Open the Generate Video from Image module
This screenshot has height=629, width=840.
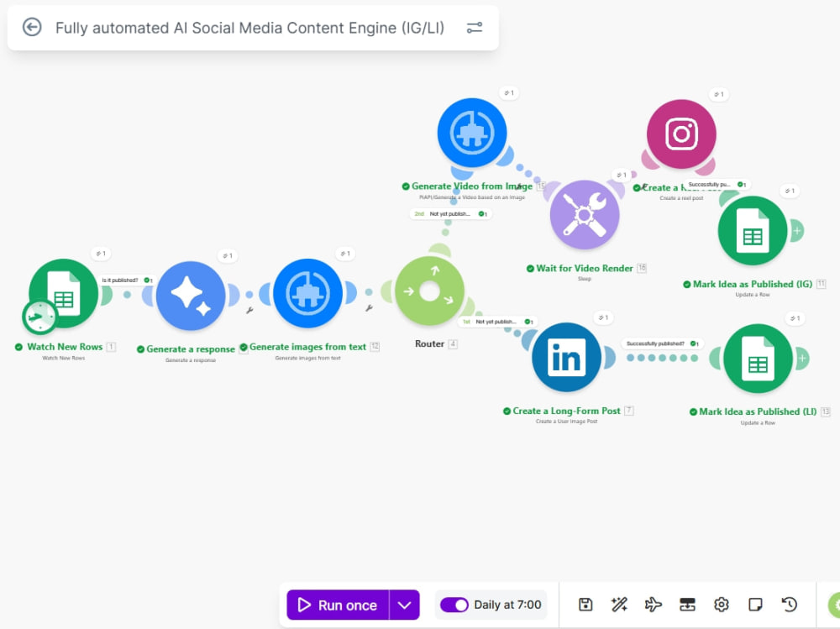(471, 133)
